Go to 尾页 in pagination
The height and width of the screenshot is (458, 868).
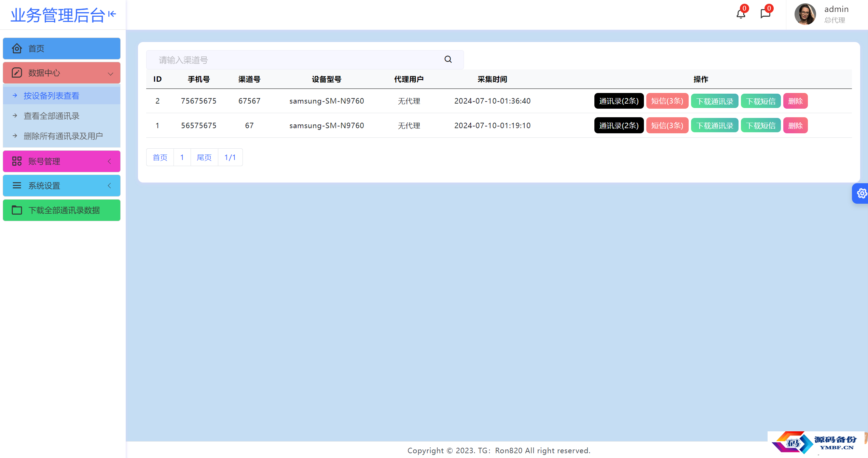204,157
